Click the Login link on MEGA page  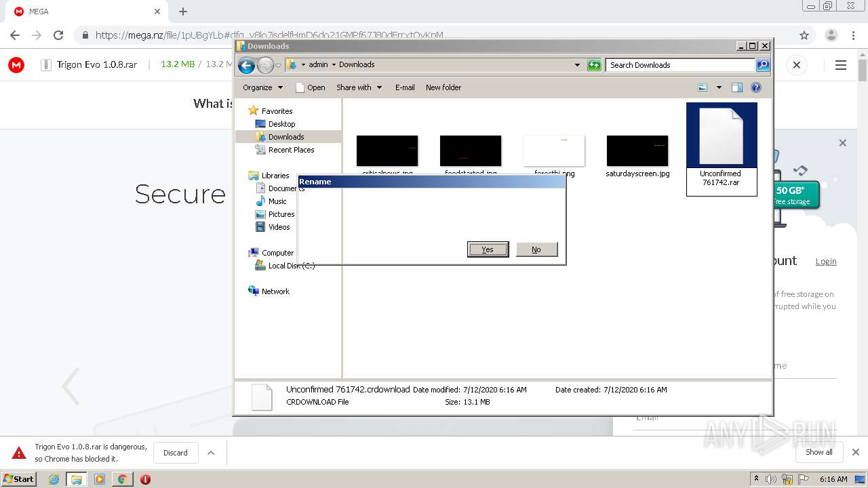pyautogui.click(x=826, y=262)
